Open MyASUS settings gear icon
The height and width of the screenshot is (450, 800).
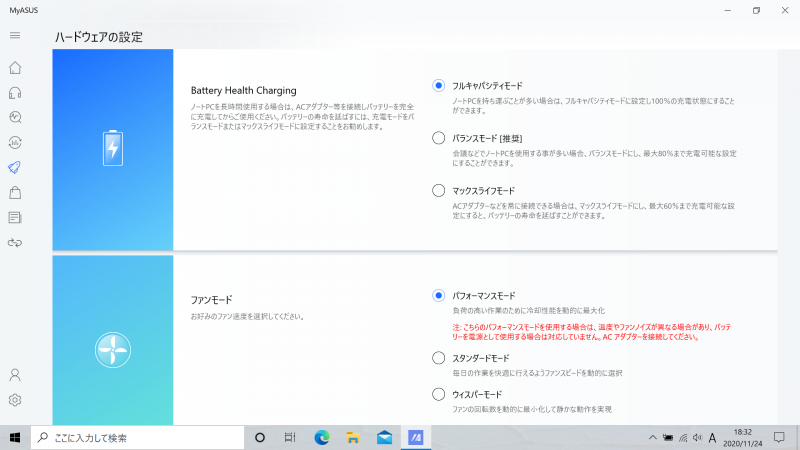(x=15, y=400)
